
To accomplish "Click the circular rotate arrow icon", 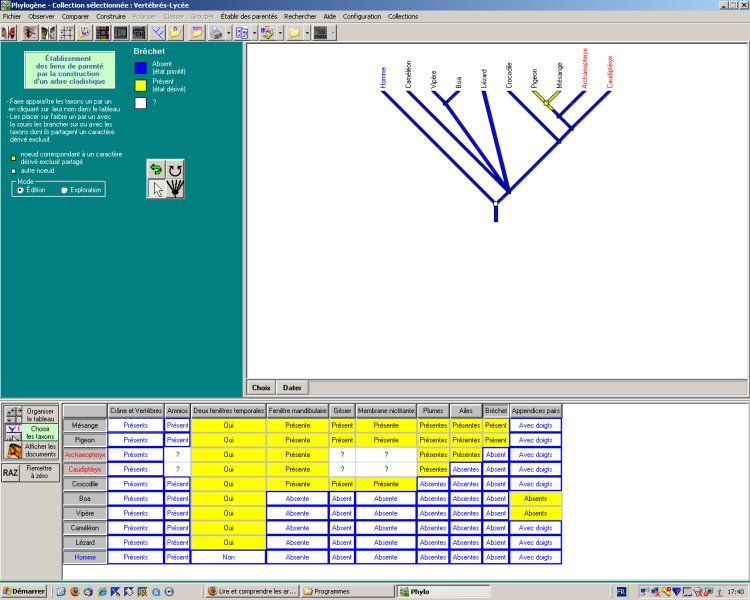I will tap(175, 170).
